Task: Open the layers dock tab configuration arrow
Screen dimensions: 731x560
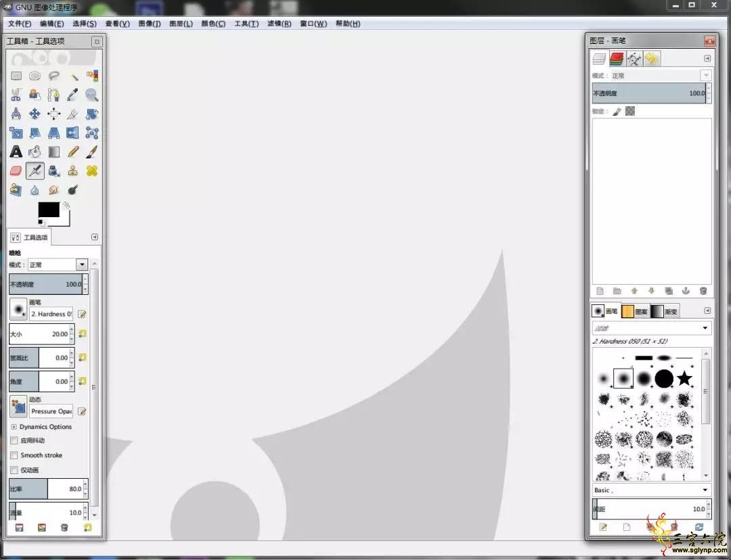Action: tap(707, 58)
